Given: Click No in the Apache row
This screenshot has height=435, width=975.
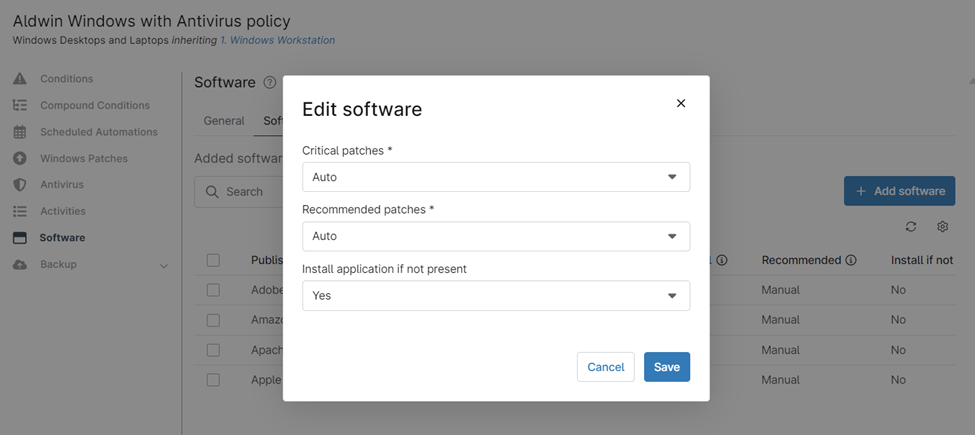Looking at the screenshot, I should pos(898,350).
